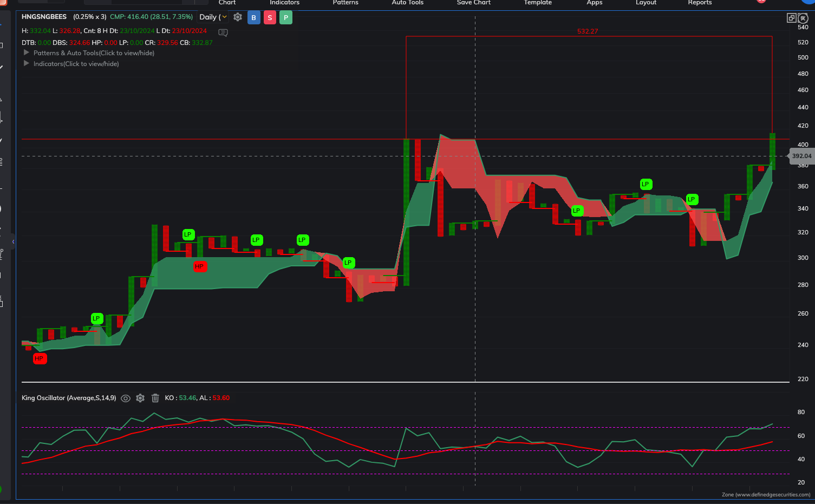Open chart settings gear beside Daily
The width and height of the screenshot is (815, 504).
[237, 17]
